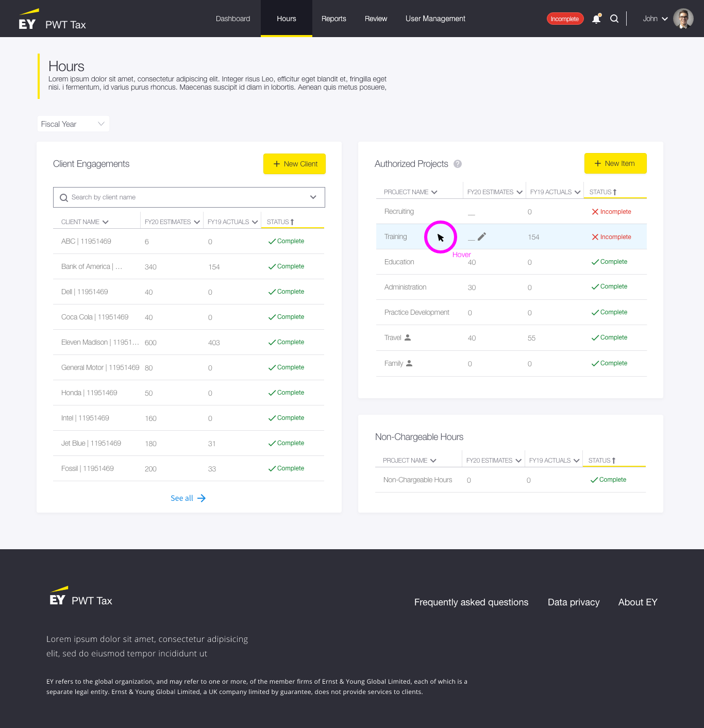Screen dimensions: 704x728
Task: Focus the Search by client name field
Action: click(189, 197)
